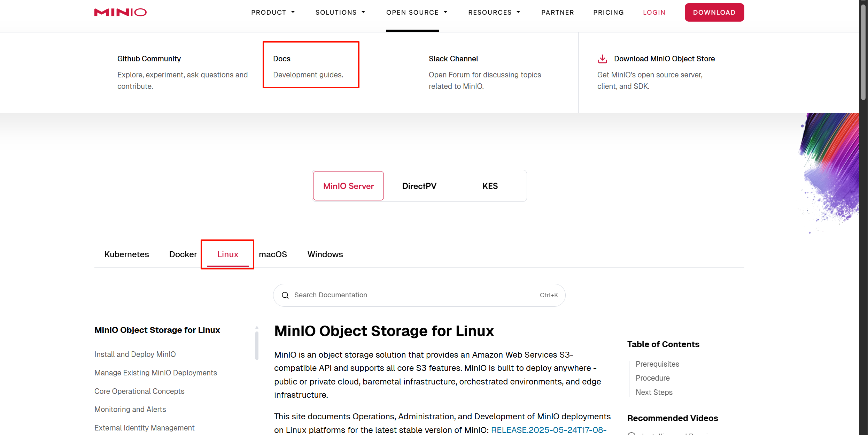Go to the PARTNER page

(558, 13)
